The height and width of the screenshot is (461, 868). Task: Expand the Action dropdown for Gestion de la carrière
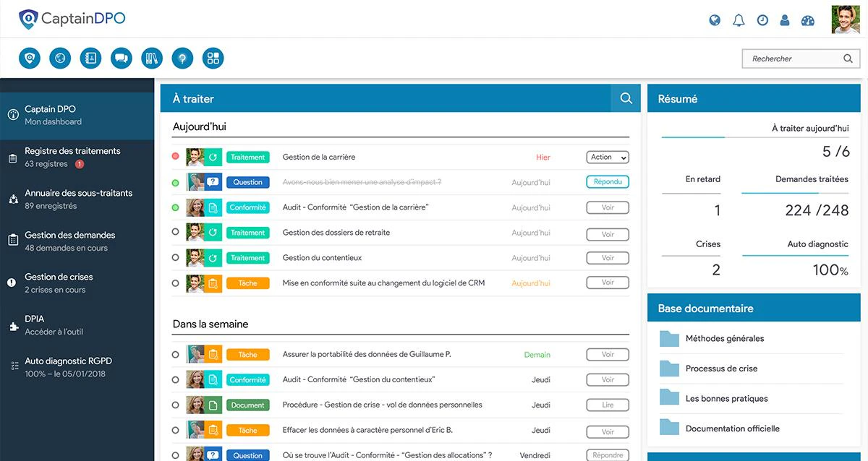coord(608,157)
